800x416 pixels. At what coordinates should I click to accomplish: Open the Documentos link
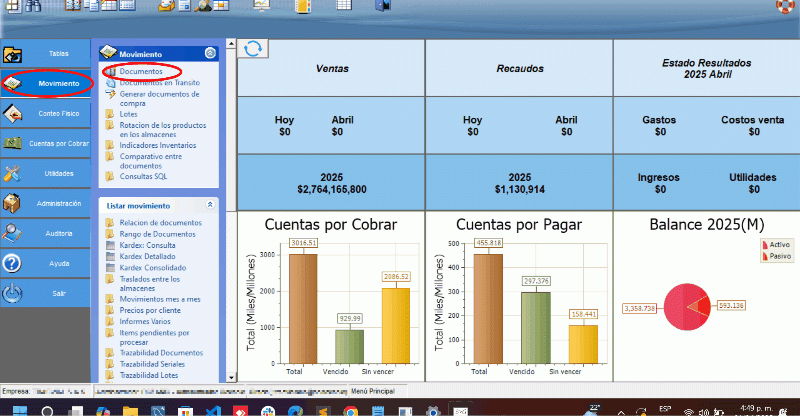140,72
